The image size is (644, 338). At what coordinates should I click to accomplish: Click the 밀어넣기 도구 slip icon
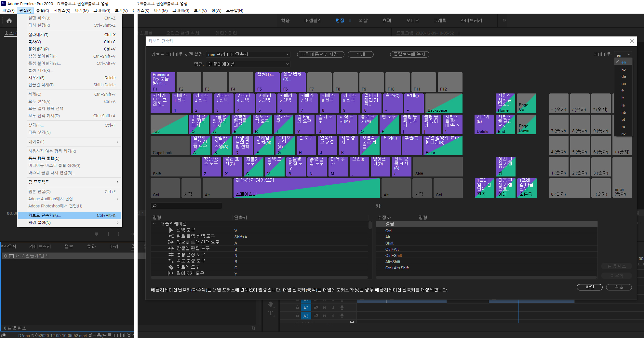coord(171,273)
